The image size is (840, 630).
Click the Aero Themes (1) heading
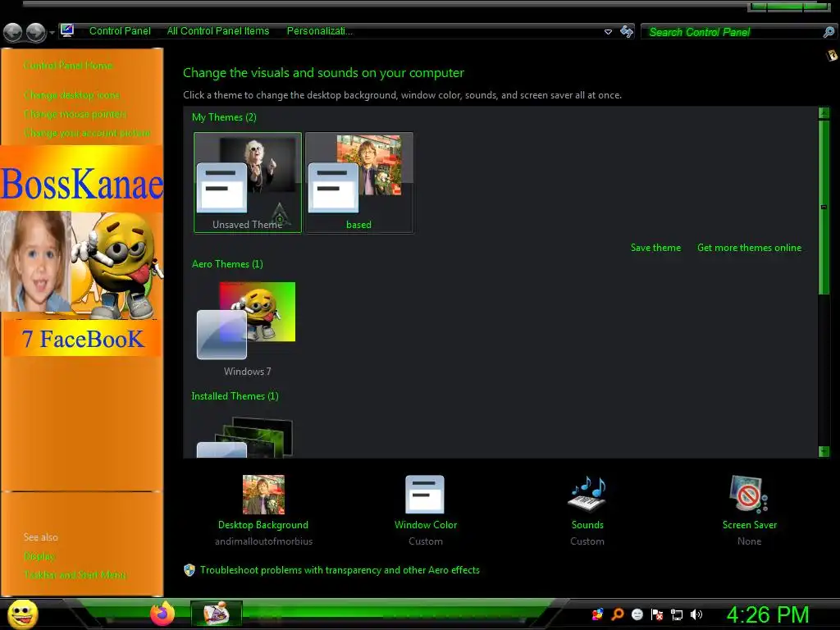pos(227,264)
